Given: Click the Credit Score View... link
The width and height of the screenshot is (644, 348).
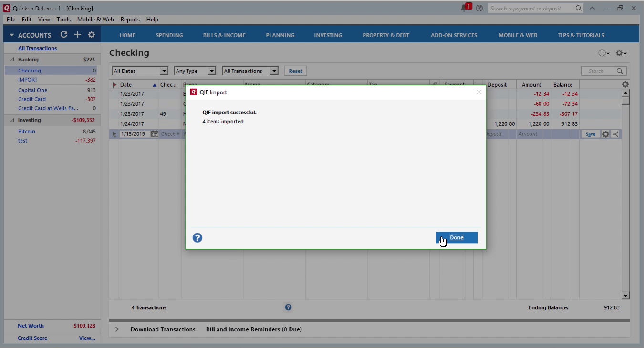Looking at the screenshot, I should (x=87, y=338).
